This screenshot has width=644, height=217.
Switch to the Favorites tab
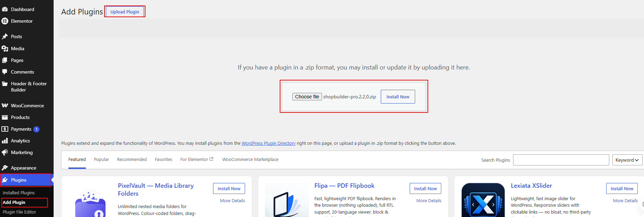coord(164,159)
